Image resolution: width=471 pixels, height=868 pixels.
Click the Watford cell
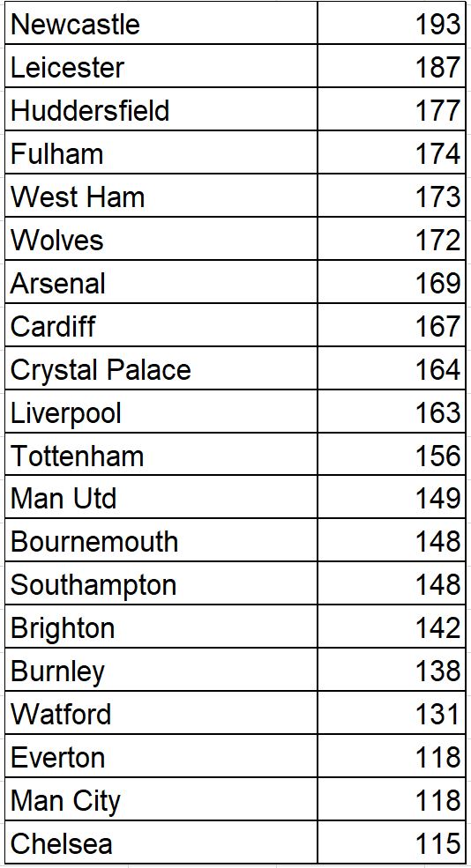coord(161,713)
